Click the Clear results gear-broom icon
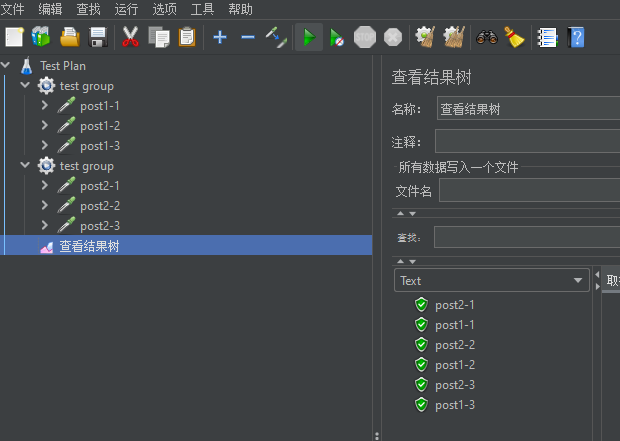This screenshot has width=620, height=441. coord(425,37)
